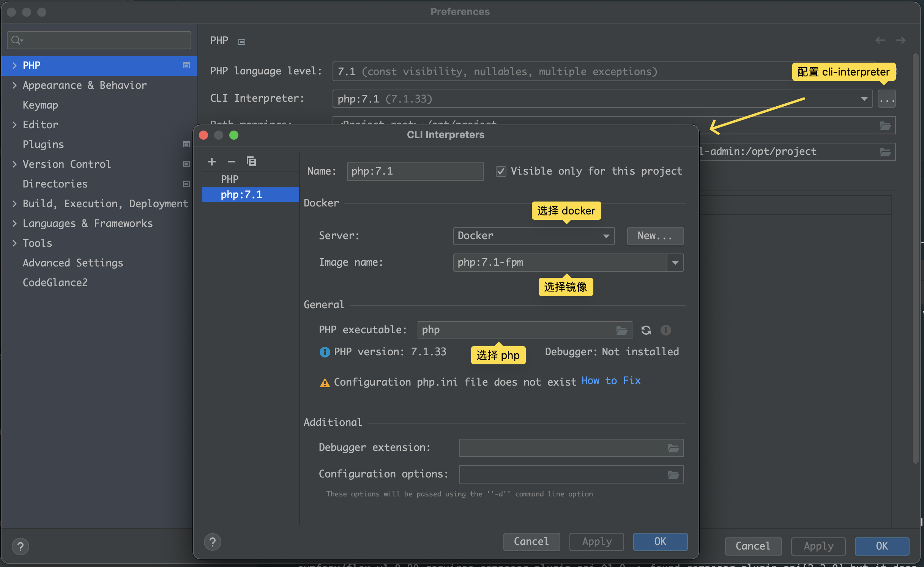The height and width of the screenshot is (567, 924).
Task: Browse for the Debugger extension file
Action: click(x=673, y=448)
